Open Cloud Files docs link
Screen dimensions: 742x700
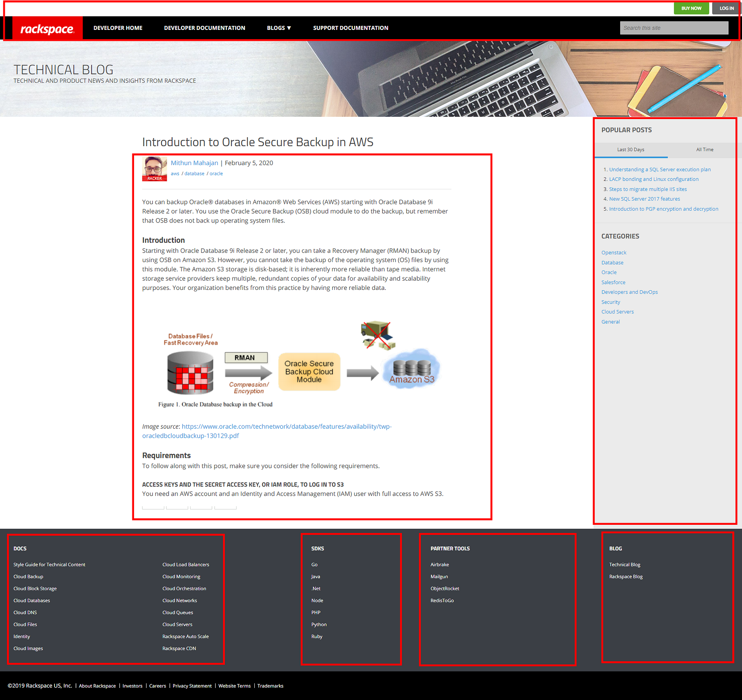[x=25, y=625]
